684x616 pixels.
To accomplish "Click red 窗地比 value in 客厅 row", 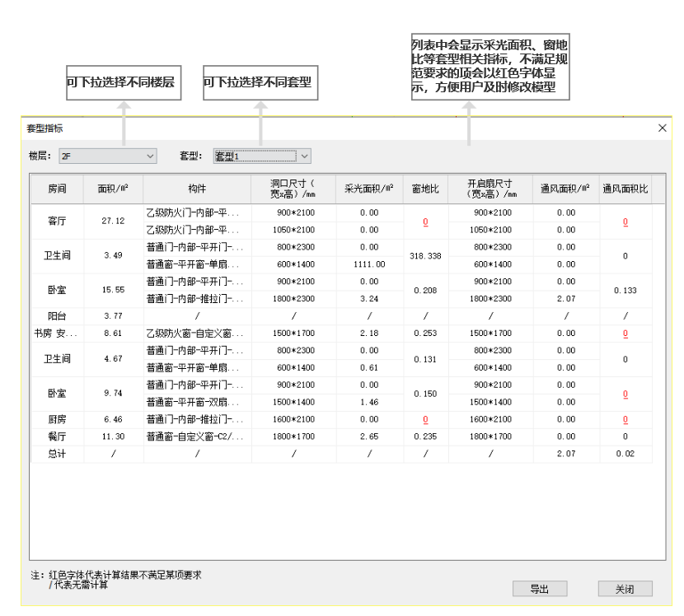I will click(425, 222).
